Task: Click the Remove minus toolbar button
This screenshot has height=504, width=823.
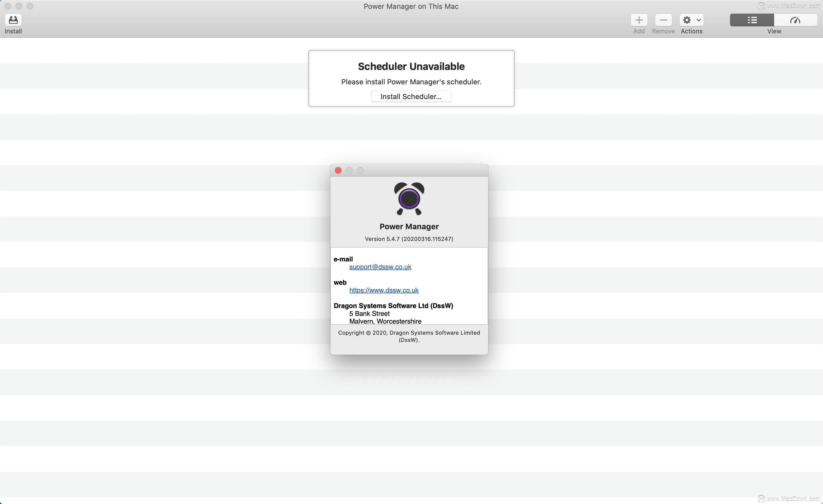Action: click(663, 20)
